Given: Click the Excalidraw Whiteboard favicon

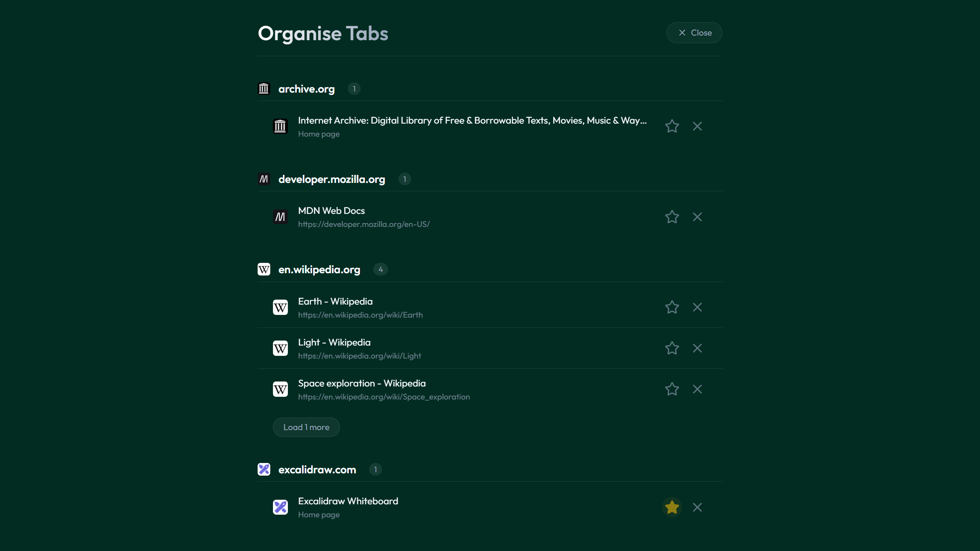Looking at the screenshot, I should click(280, 507).
